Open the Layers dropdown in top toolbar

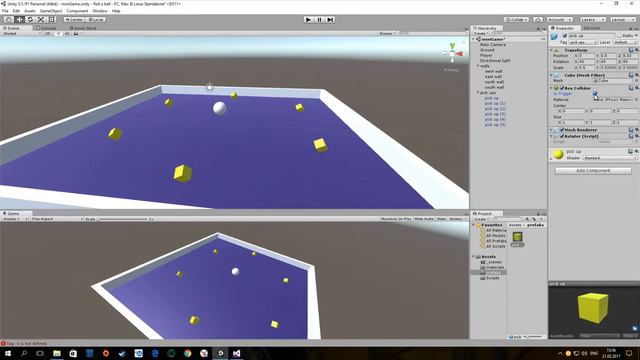click(593, 20)
